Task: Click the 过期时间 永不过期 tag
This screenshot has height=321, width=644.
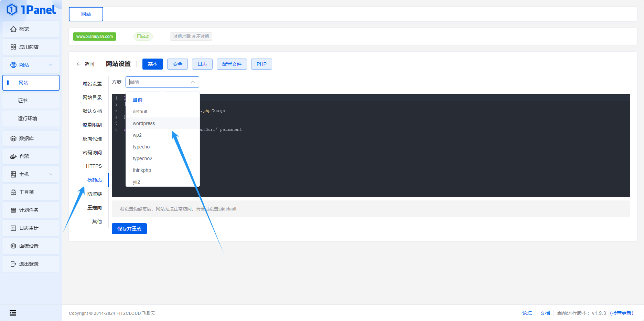Action: coord(191,37)
